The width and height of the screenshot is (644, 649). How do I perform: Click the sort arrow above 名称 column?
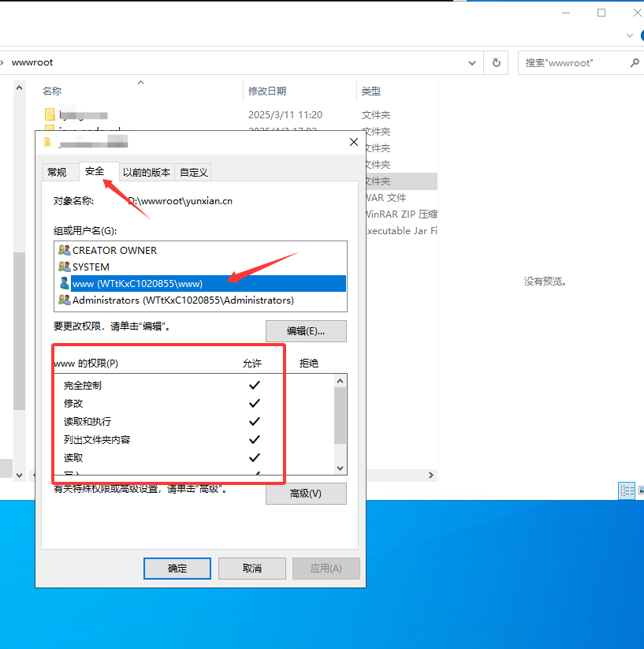[140, 82]
